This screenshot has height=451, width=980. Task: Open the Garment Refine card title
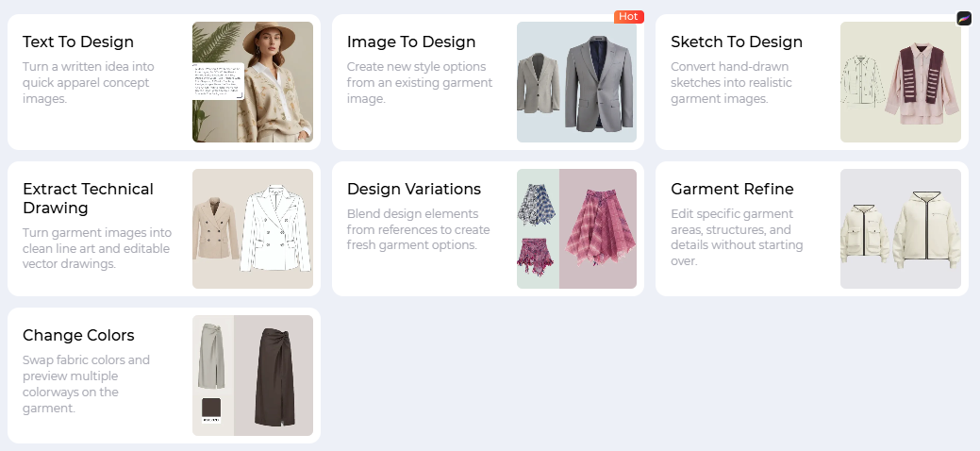pos(732,189)
